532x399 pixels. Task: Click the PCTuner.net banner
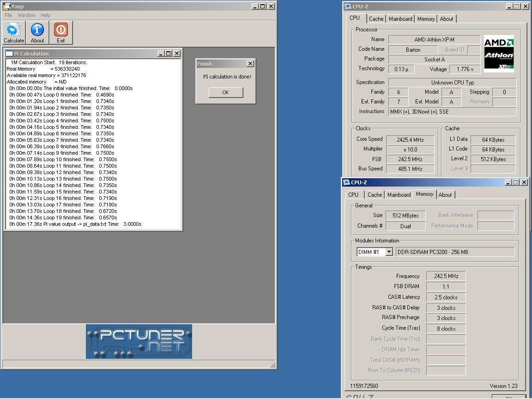(139, 341)
